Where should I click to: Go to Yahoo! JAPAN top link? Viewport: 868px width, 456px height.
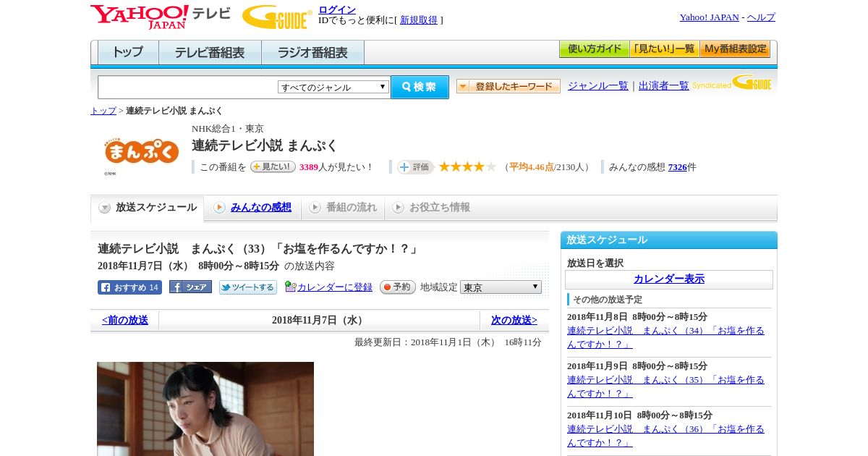click(709, 17)
